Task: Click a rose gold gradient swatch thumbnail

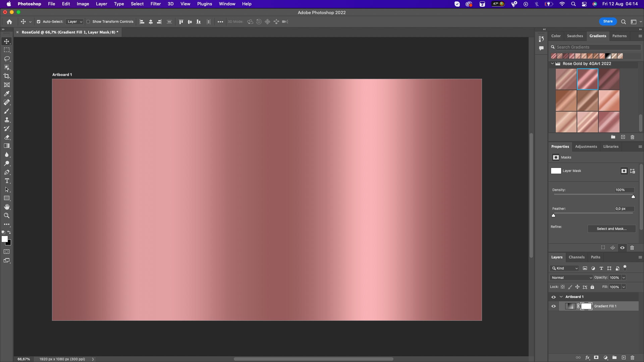Action: pos(587,79)
